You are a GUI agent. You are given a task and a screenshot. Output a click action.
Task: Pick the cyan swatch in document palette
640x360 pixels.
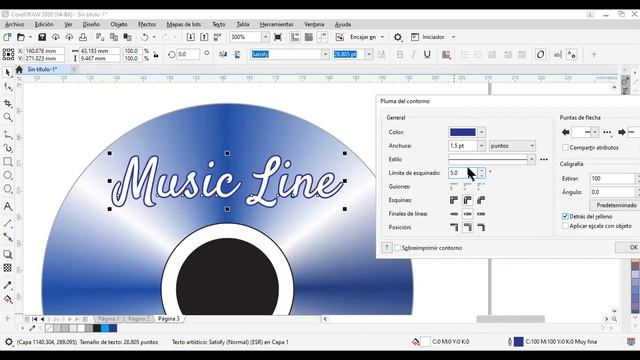click(x=105, y=328)
